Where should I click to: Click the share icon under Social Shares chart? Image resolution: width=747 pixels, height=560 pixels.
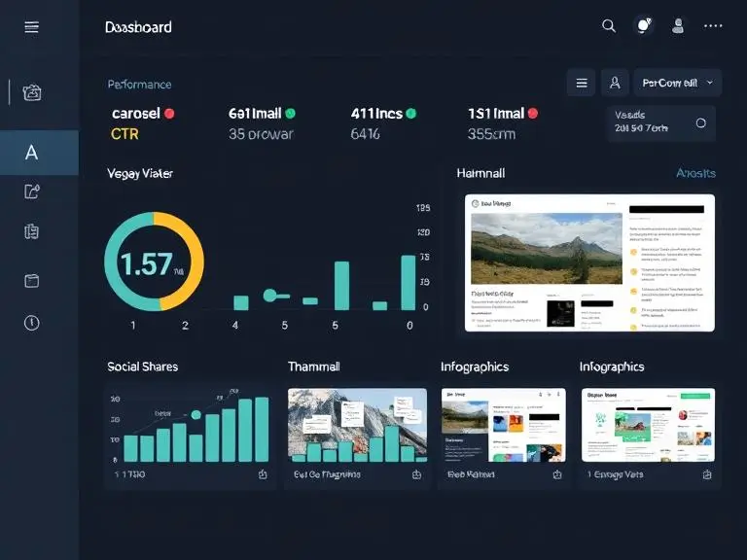(x=263, y=474)
